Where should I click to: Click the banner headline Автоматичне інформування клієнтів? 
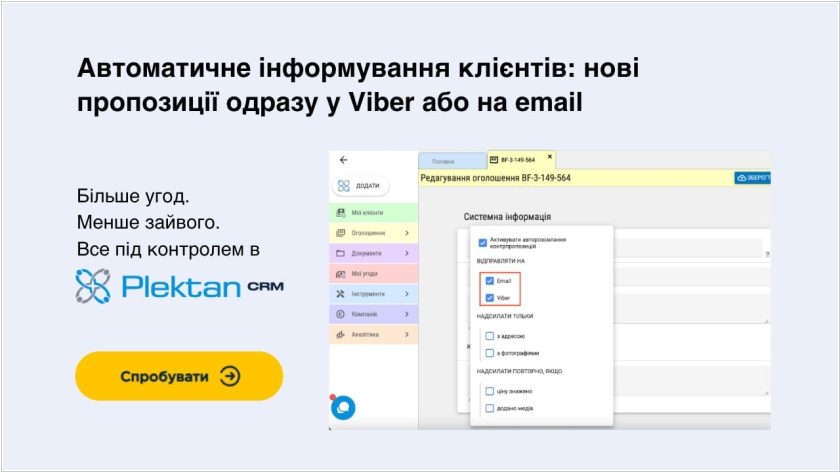[358, 85]
